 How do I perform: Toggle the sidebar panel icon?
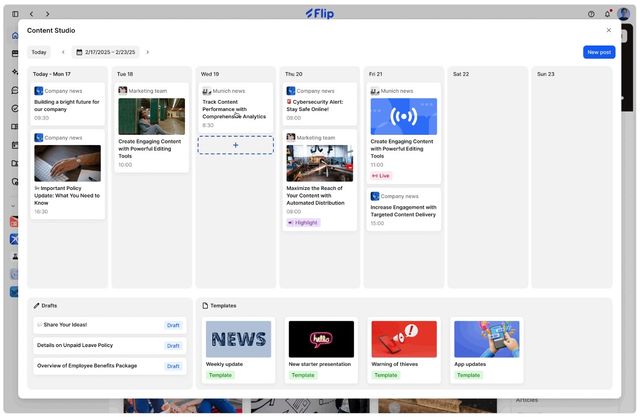tap(15, 14)
